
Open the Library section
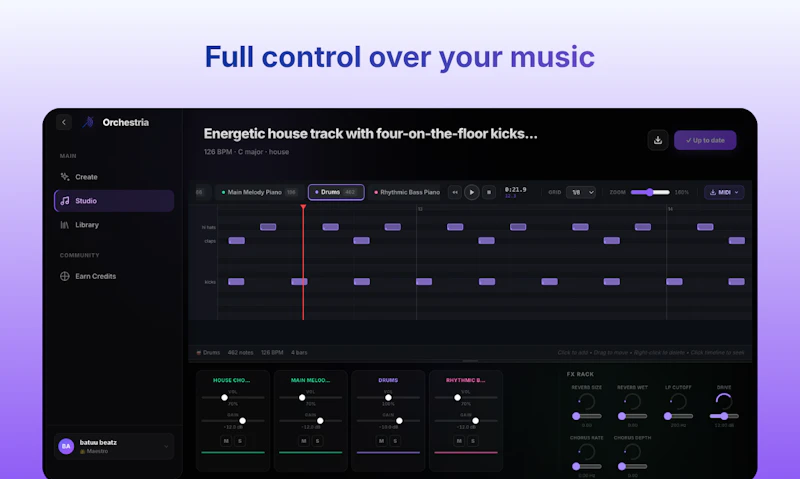click(x=114, y=225)
